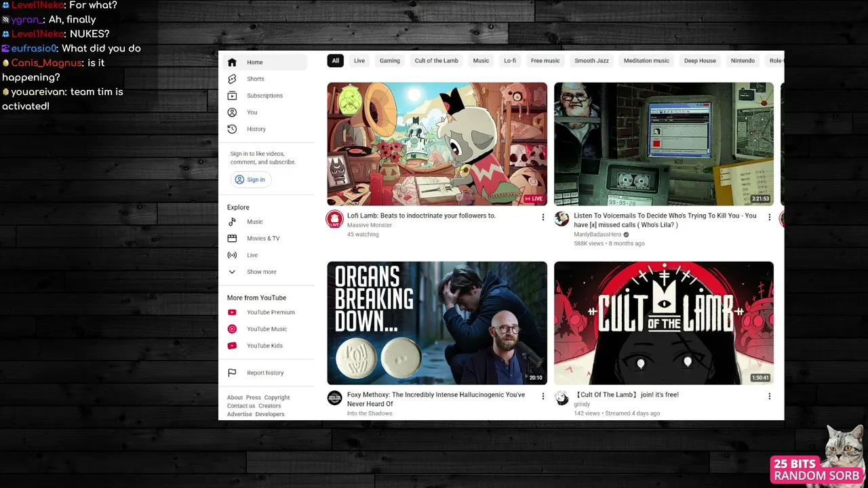868x488 pixels.
Task: Pick the Free music filter chip
Action: pos(545,61)
